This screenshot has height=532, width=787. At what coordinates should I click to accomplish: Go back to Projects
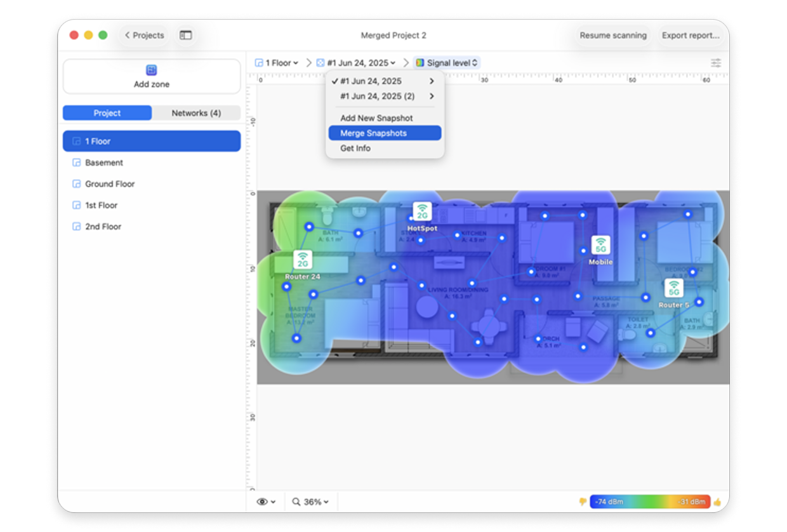point(144,36)
